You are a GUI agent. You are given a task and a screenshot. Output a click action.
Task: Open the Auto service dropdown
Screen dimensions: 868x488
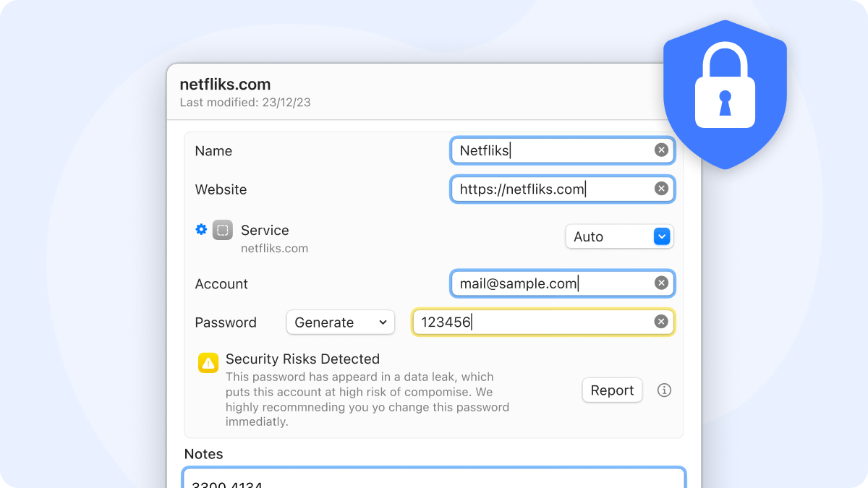click(611, 236)
